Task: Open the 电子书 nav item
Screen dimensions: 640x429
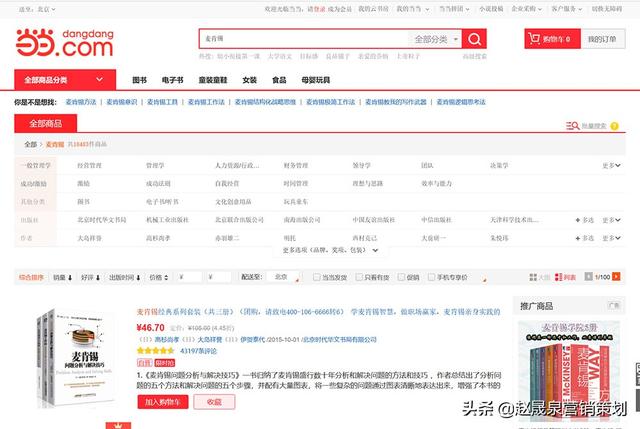Action: (172, 80)
